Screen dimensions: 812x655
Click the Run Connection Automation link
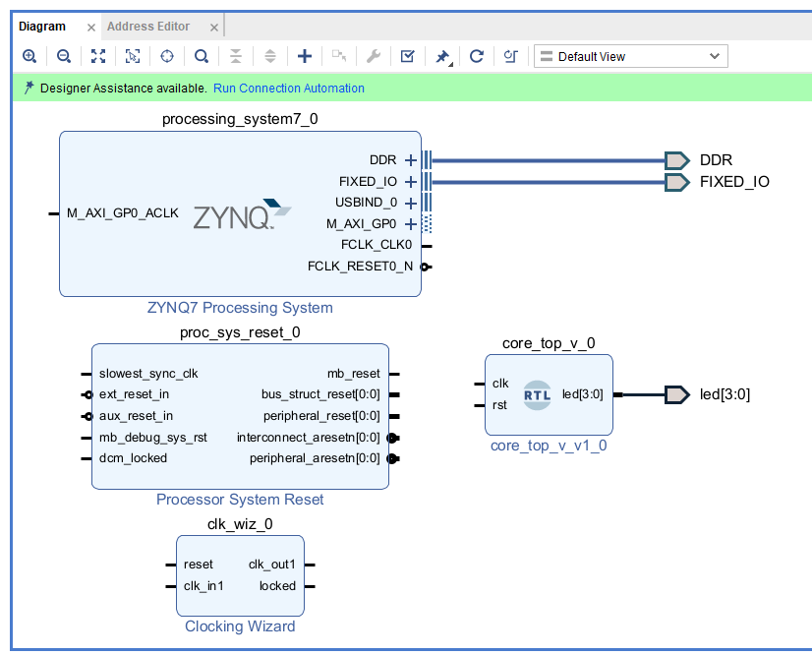(288, 89)
